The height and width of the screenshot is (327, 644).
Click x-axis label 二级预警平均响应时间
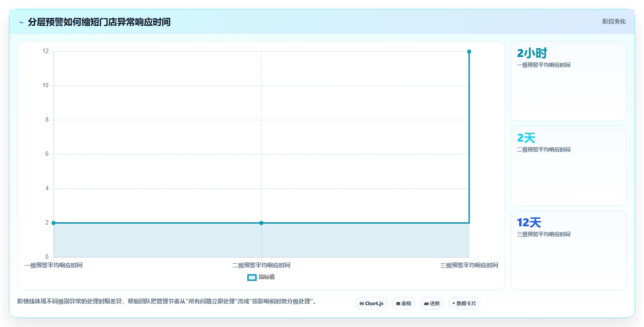coord(261,266)
